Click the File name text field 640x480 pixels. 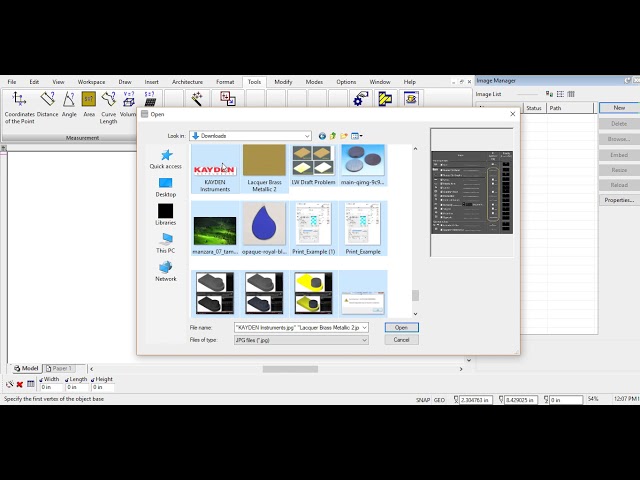[297, 327]
